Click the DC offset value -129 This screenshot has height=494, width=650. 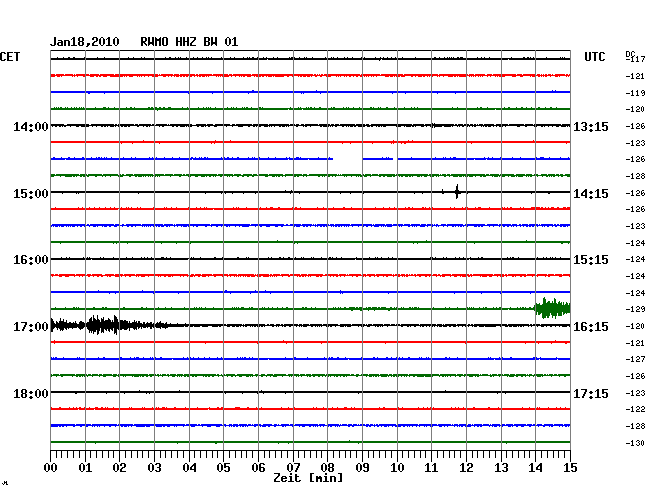coord(635,309)
